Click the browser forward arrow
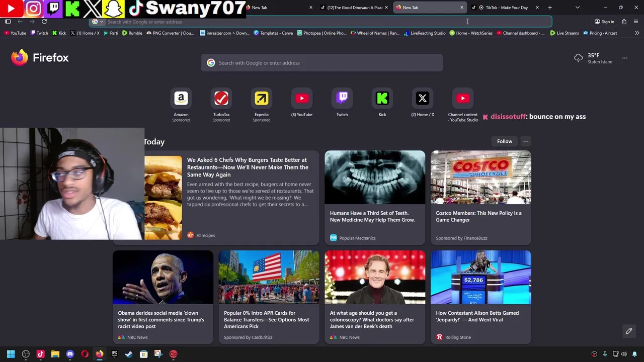Screen dimensions: 644x362 point(32,22)
